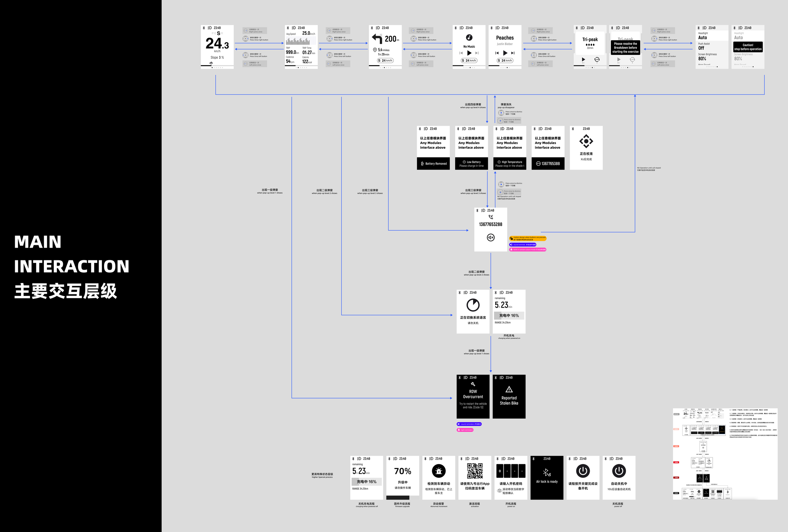Click the 'Justin Bieber' artist text

tap(505, 44)
